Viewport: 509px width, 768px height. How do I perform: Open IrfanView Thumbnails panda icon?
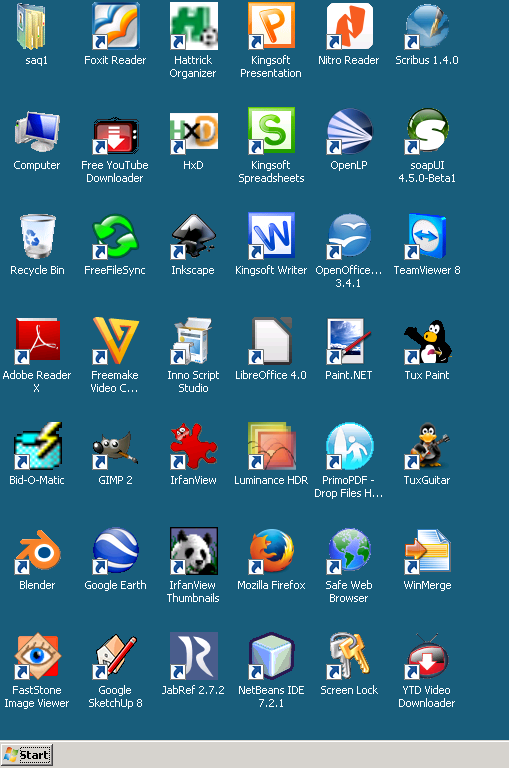point(193,551)
